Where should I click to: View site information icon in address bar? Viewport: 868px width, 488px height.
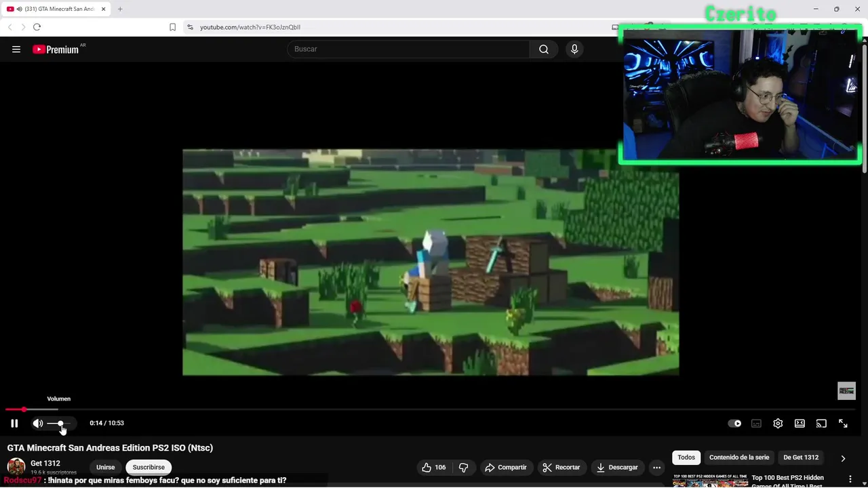190,27
